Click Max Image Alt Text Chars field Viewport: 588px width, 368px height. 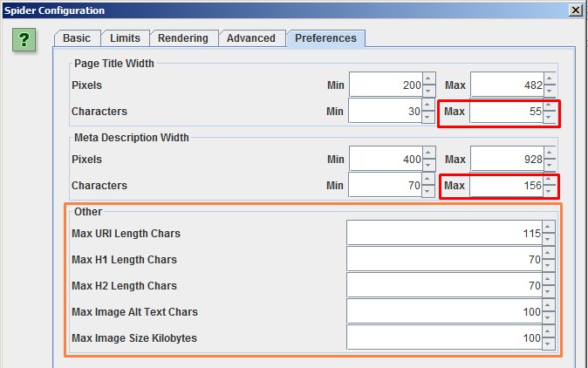click(444, 312)
